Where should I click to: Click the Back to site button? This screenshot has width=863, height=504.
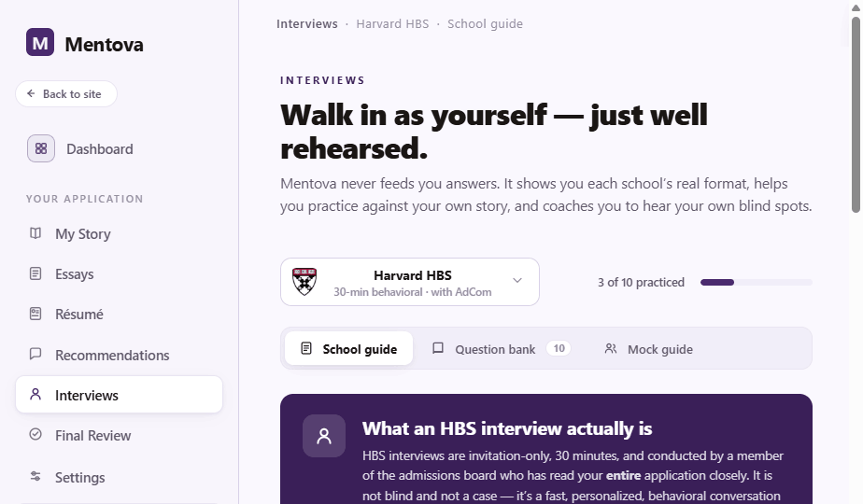pos(66,93)
